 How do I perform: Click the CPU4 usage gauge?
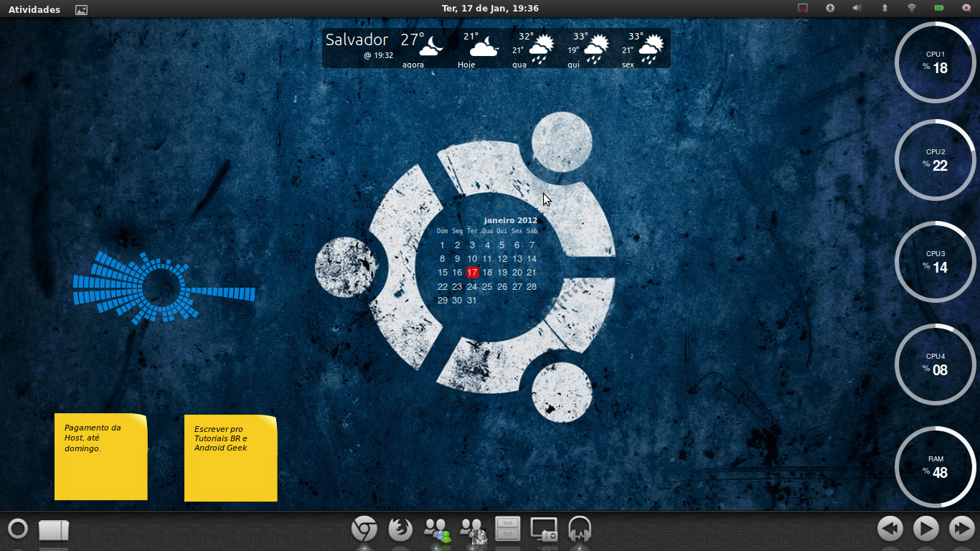click(x=935, y=364)
